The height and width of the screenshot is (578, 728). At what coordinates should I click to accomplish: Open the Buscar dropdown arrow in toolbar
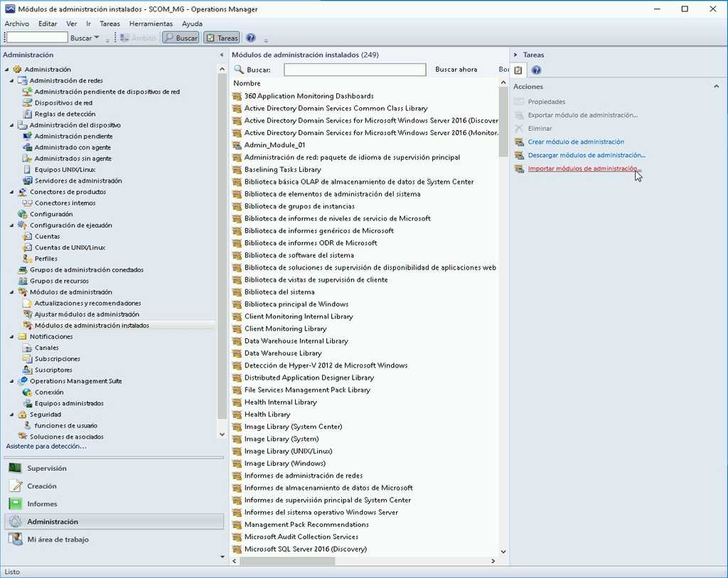[97, 38]
